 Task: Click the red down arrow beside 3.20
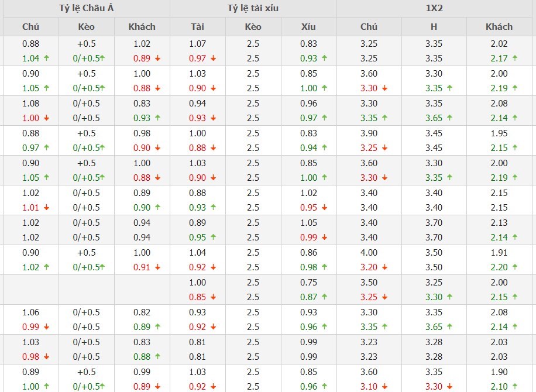385,267
